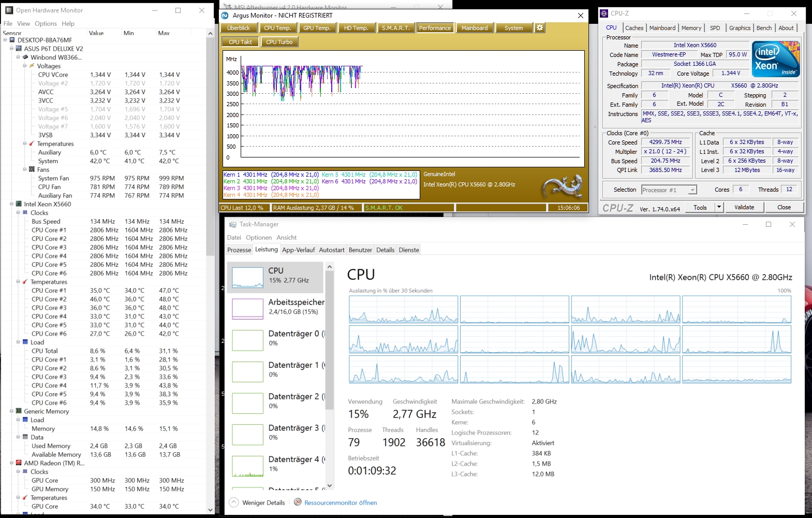
Task: Click the Validate button in CPU-Z
Action: (x=744, y=207)
